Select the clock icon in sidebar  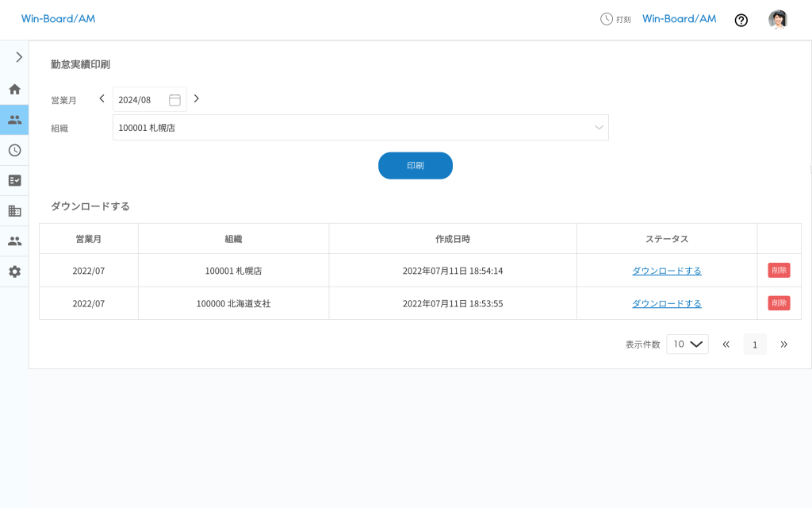14,150
